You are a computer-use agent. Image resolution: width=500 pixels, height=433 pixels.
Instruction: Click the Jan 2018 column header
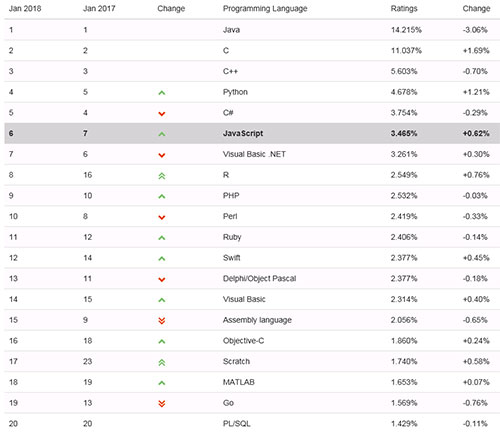(25, 8)
